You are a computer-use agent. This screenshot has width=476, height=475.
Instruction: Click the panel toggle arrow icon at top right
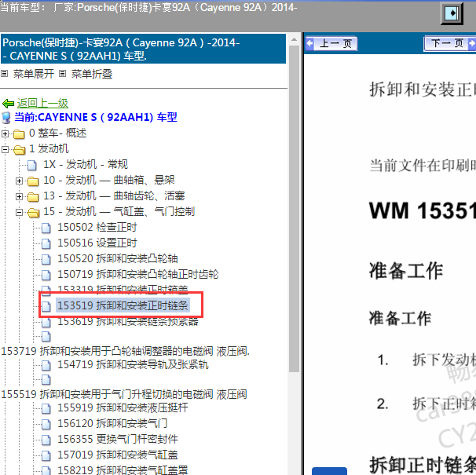coord(452,13)
